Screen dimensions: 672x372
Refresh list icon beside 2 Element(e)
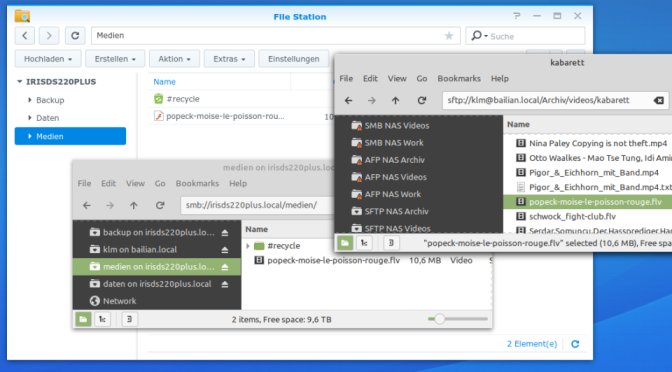(575, 344)
